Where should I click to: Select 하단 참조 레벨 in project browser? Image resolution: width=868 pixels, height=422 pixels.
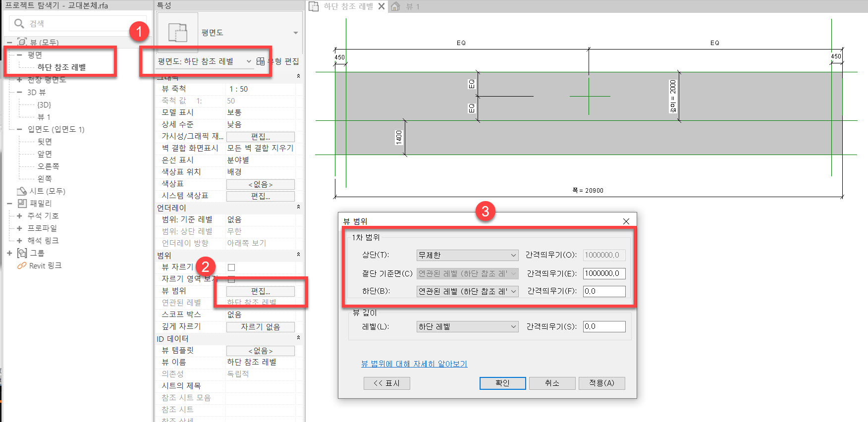(x=61, y=67)
